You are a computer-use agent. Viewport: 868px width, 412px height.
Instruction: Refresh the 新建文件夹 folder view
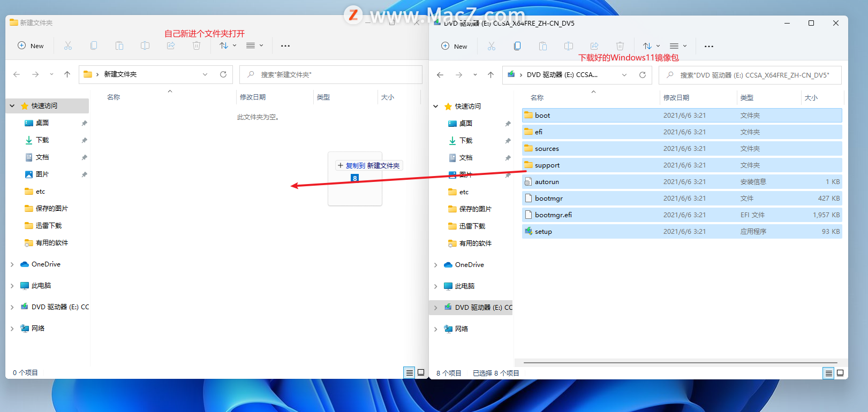tap(223, 74)
